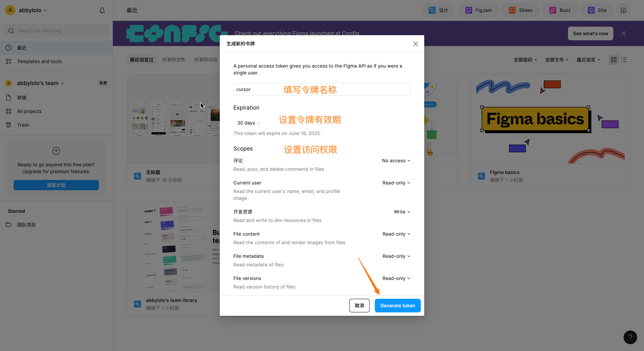Open 草稿 in the sidebar
Image resolution: width=644 pixels, height=351 pixels.
[x=56, y=98]
